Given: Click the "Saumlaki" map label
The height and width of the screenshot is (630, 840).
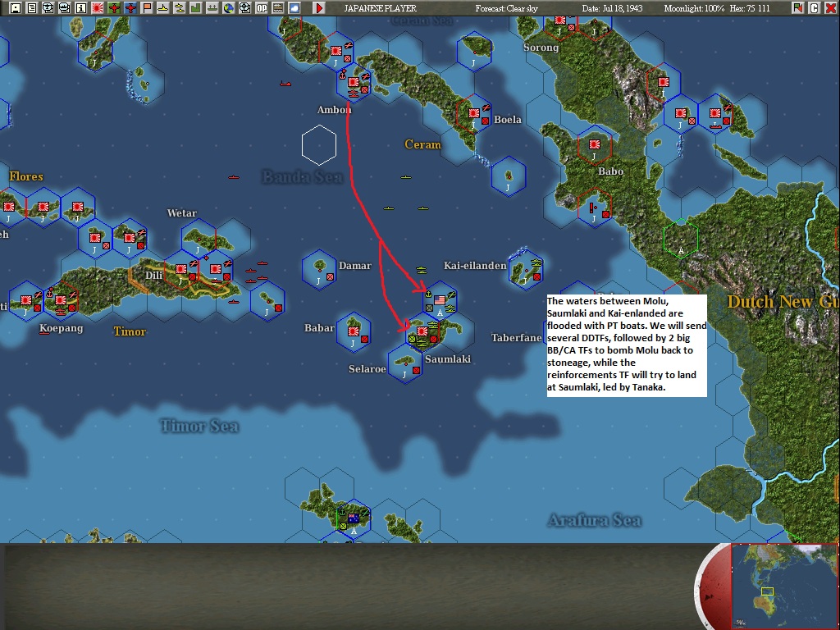Looking at the screenshot, I should click(448, 359).
